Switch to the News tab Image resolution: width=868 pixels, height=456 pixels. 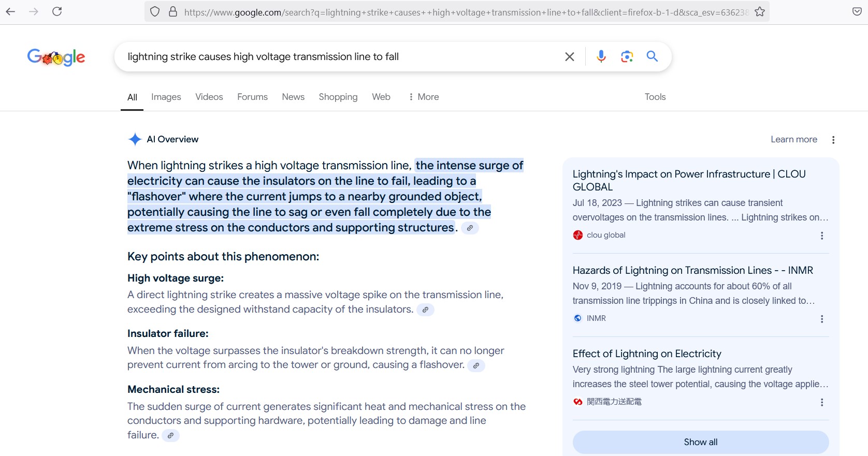click(293, 97)
